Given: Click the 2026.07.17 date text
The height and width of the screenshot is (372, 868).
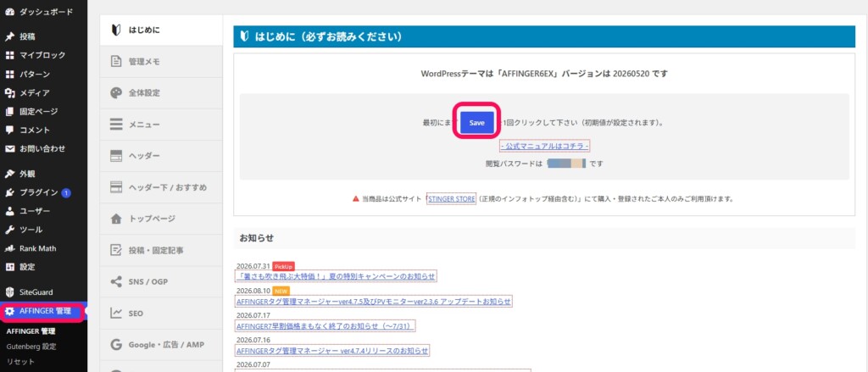Looking at the screenshot, I should (x=253, y=316).
